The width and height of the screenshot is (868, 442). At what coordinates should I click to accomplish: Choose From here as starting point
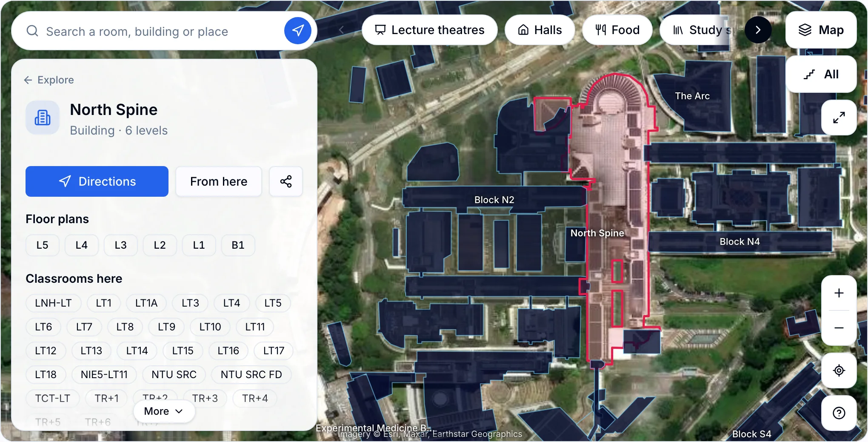pos(219,181)
